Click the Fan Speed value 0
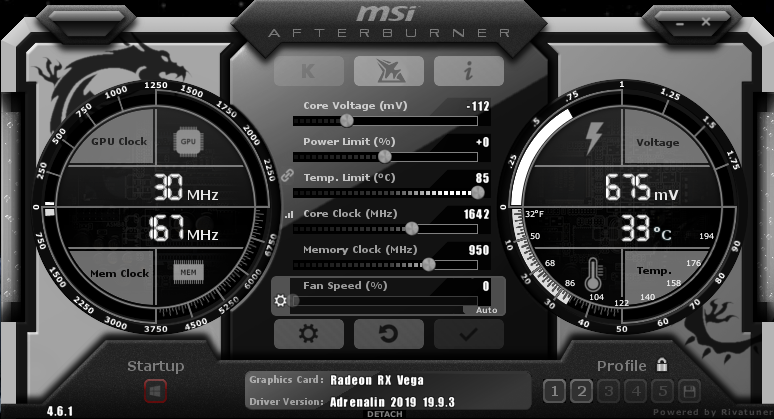Image resolution: width=774 pixels, height=419 pixels. tap(486, 286)
